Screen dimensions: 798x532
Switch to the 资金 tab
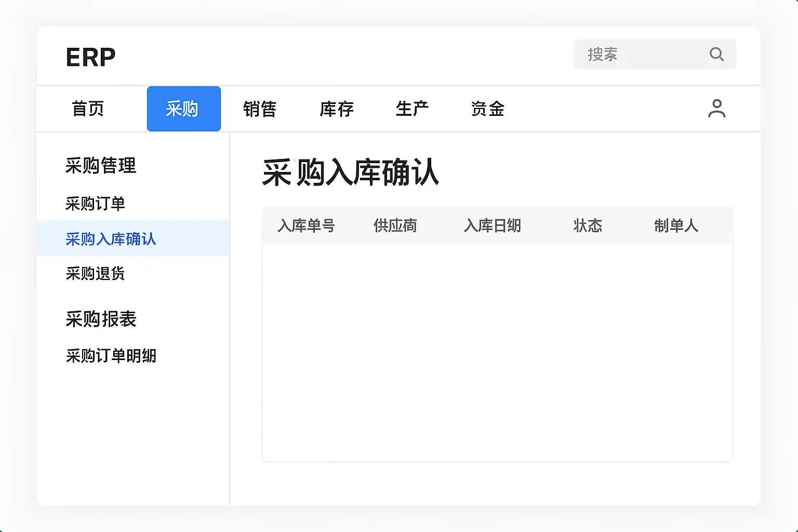point(487,109)
